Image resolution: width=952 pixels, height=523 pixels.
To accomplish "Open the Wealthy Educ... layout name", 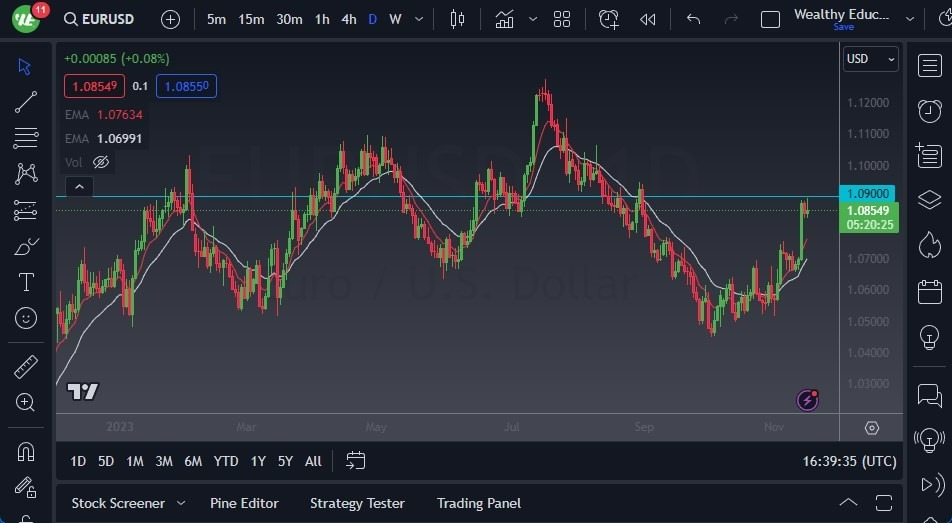I will 842,14.
